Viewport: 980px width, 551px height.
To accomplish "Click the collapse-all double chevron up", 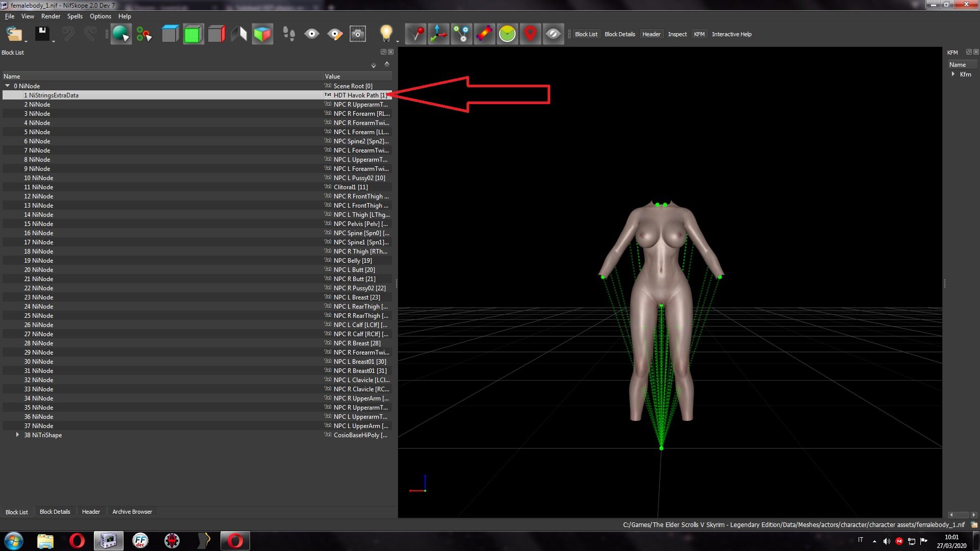I will (387, 64).
